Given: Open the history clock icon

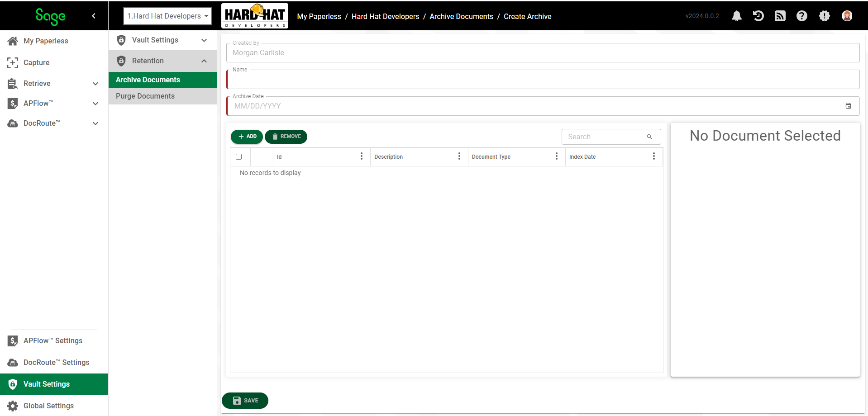Looking at the screenshot, I should (758, 16).
